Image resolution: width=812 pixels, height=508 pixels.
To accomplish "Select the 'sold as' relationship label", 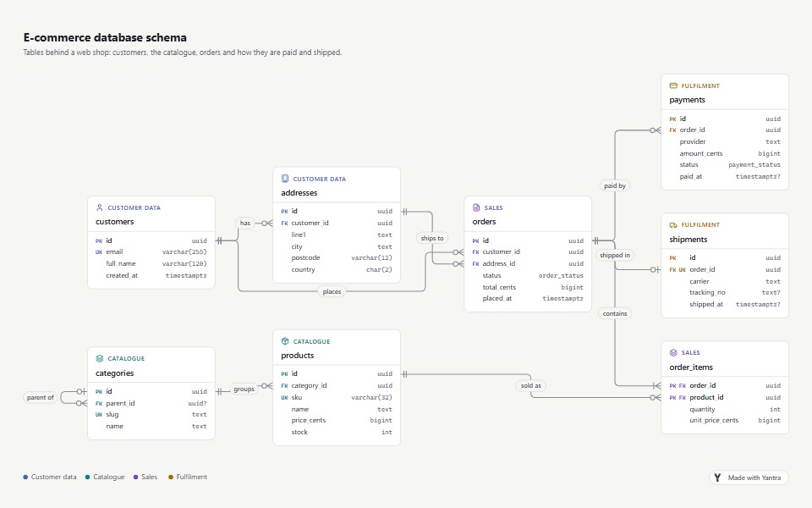I will pos(531,385).
